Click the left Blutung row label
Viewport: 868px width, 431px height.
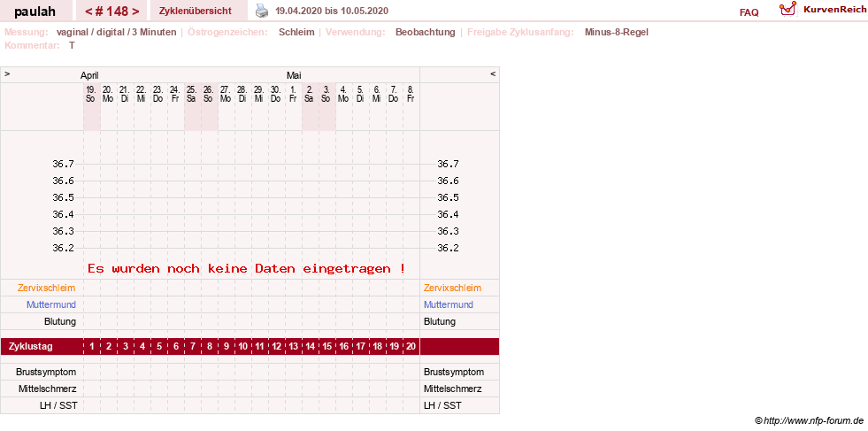[60, 321]
